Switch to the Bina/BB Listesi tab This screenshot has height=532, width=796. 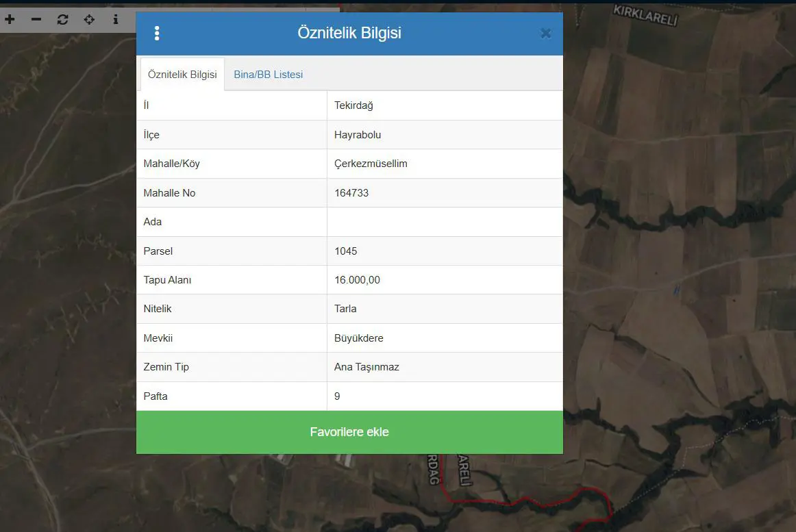(x=268, y=75)
